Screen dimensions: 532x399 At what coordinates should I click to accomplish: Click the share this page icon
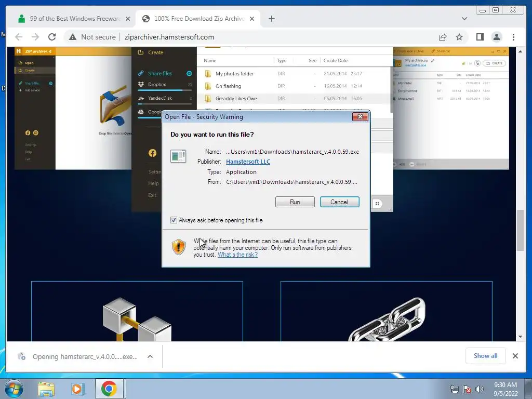coord(443,37)
